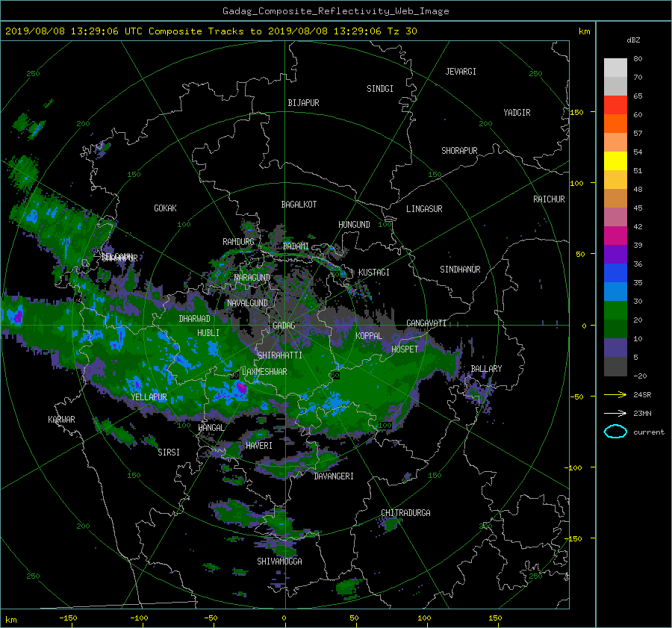Click the SHORAPUR city label
Screen dimensions: 672x628
(x=459, y=151)
